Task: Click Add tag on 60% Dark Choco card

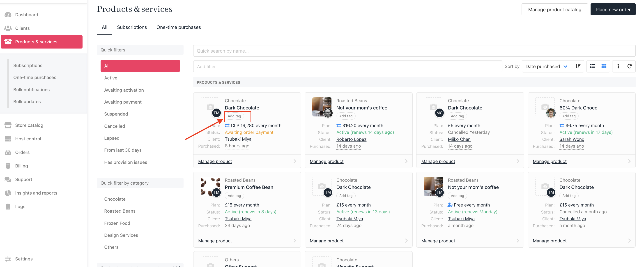Action: (x=569, y=116)
